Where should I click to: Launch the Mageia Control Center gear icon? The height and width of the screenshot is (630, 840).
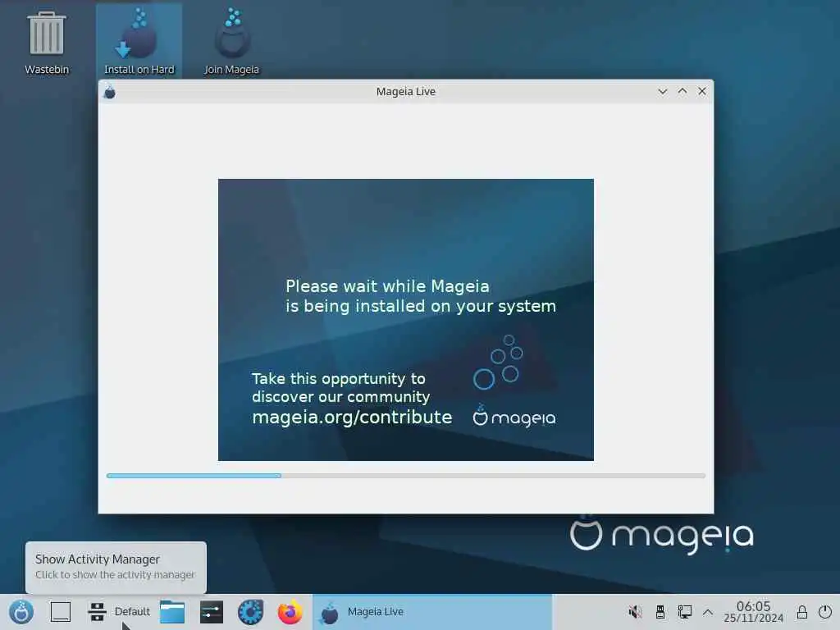click(251, 612)
